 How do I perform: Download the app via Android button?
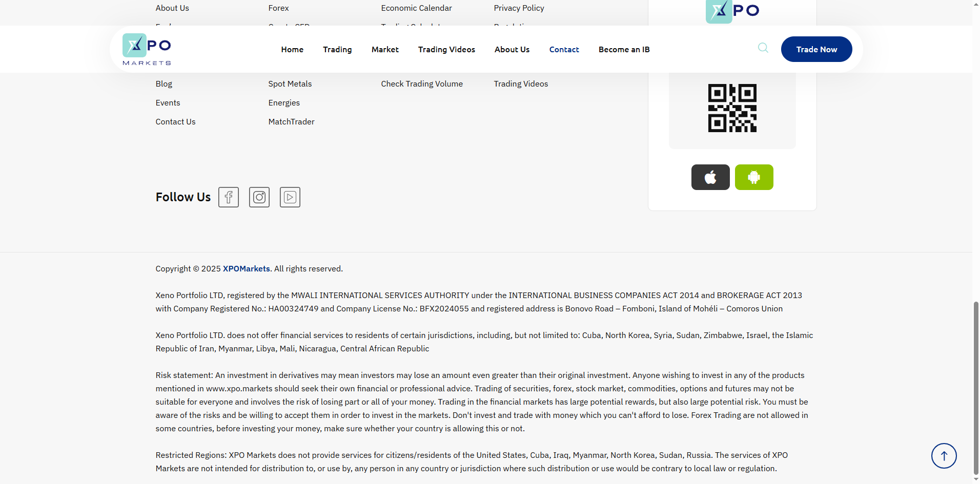pos(754,177)
